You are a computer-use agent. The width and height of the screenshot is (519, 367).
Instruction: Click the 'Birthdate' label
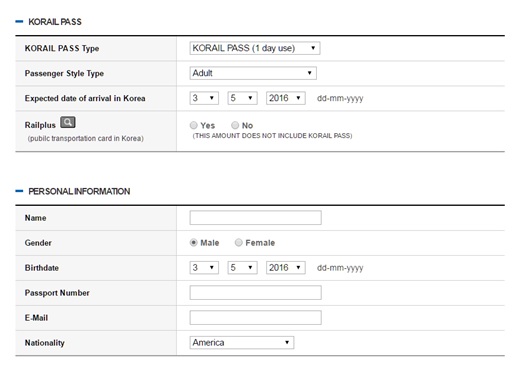pyautogui.click(x=42, y=268)
